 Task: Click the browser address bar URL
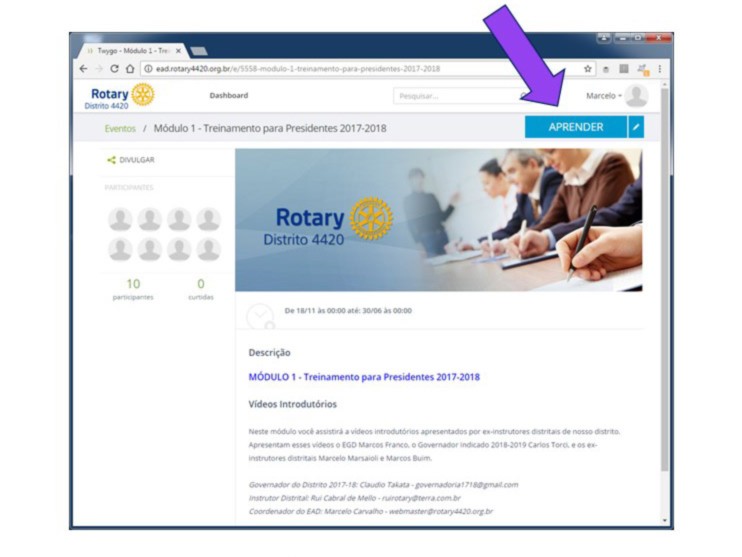(x=300, y=69)
